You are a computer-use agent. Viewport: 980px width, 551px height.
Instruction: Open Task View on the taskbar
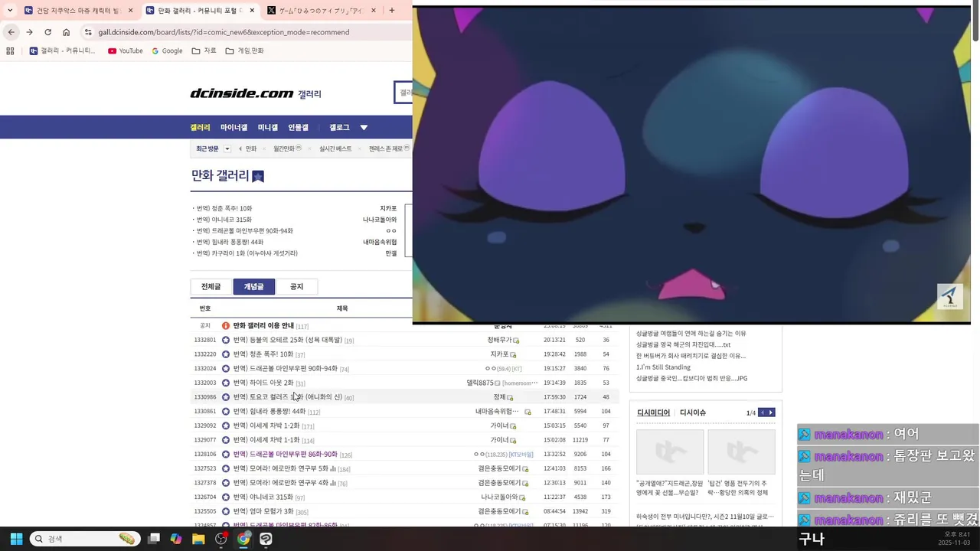[154, 539]
